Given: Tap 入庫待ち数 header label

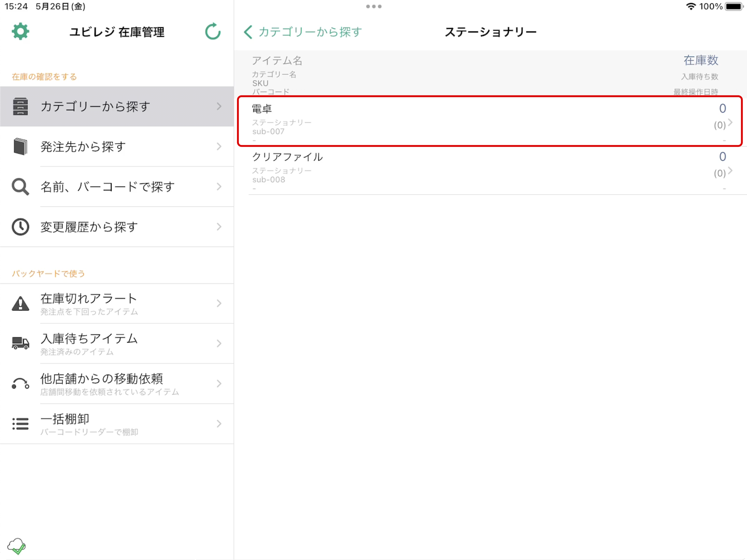Looking at the screenshot, I should pos(699,76).
